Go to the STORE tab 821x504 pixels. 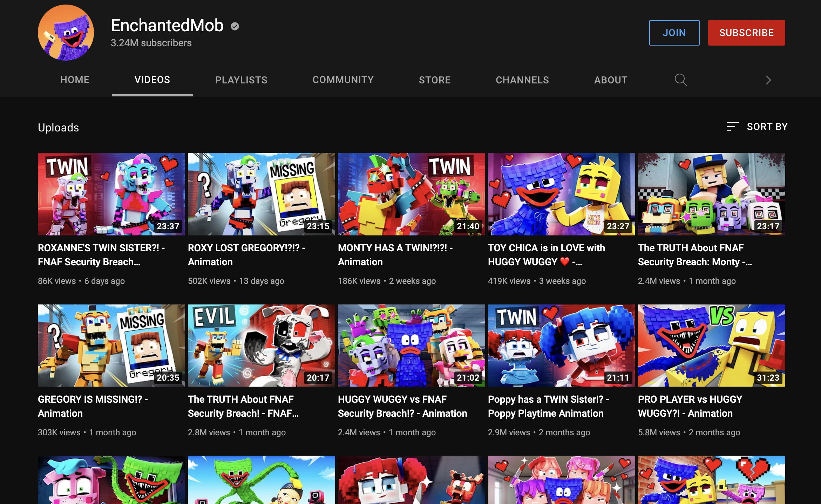[x=435, y=80]
